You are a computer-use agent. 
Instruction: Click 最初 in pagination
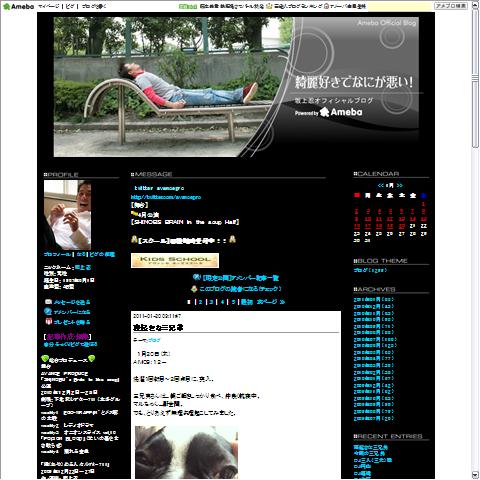(x=247, y=302)
